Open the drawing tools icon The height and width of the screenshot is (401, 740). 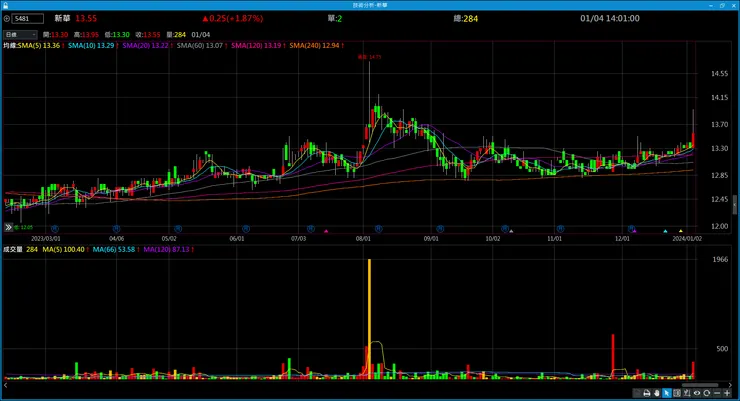coord(687,393)
